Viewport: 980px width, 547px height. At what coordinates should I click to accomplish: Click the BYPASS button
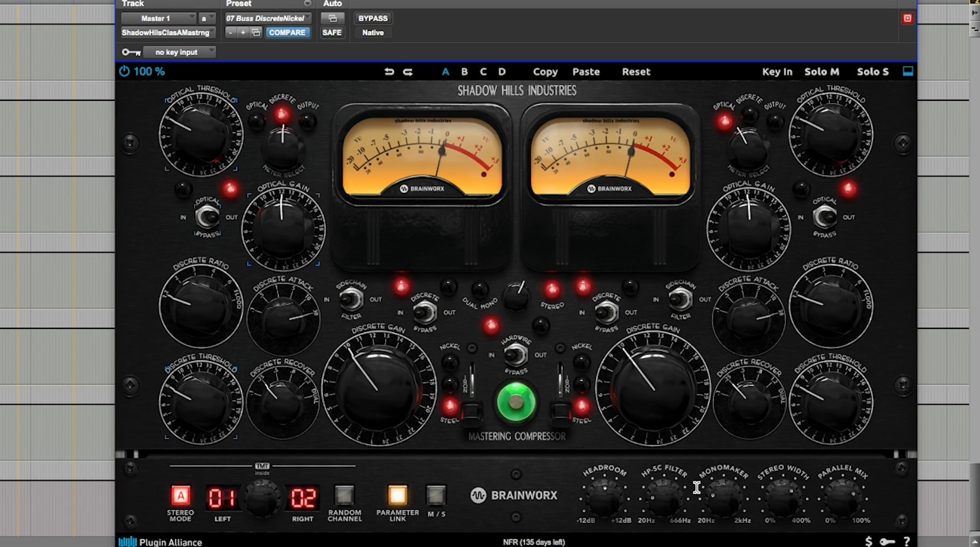[x=373, y=18]
